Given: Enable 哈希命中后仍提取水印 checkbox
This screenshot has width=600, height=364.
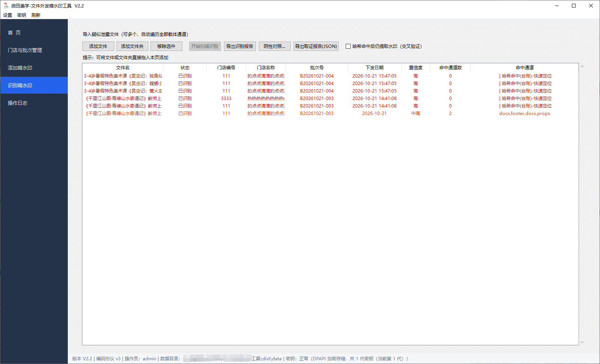Looking at the screenshot, I should click(348, 46).
